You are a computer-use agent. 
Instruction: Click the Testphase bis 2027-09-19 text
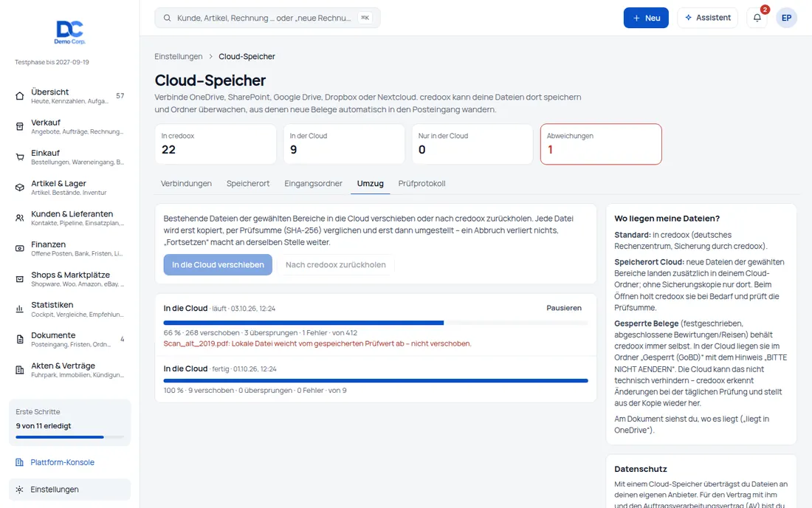pyautogui.click(x=52, y=62)
